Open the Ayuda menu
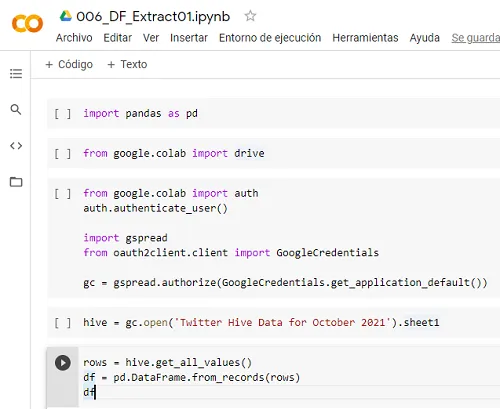The width and height of the screenshot is (500, 409). [425, 38]
